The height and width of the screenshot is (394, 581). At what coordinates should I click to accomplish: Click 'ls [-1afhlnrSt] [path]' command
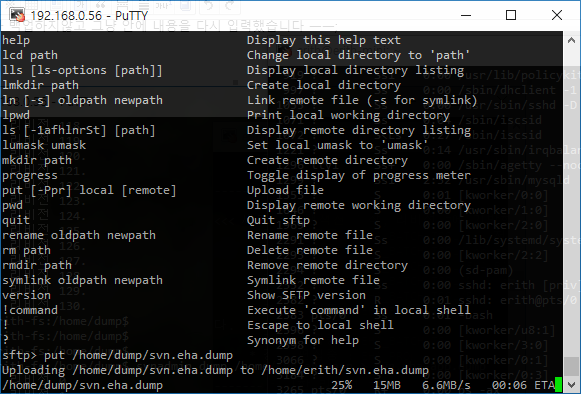[79, 130]
